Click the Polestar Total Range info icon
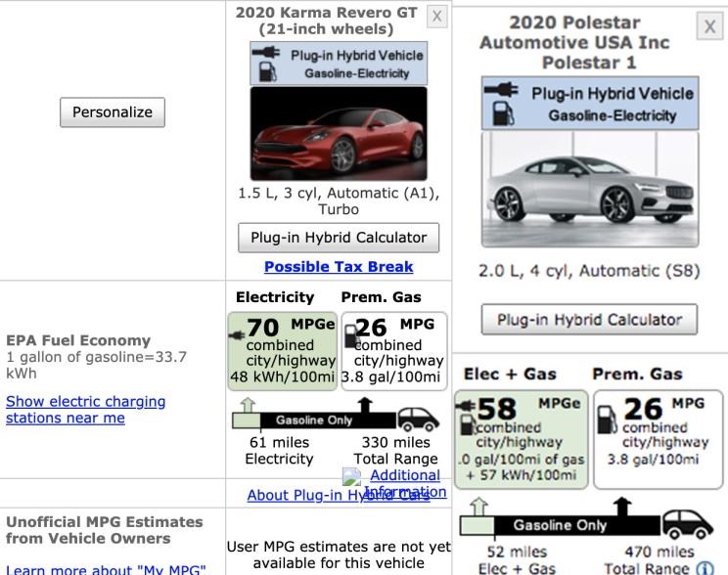728x575 pixels. pos(705,568)
